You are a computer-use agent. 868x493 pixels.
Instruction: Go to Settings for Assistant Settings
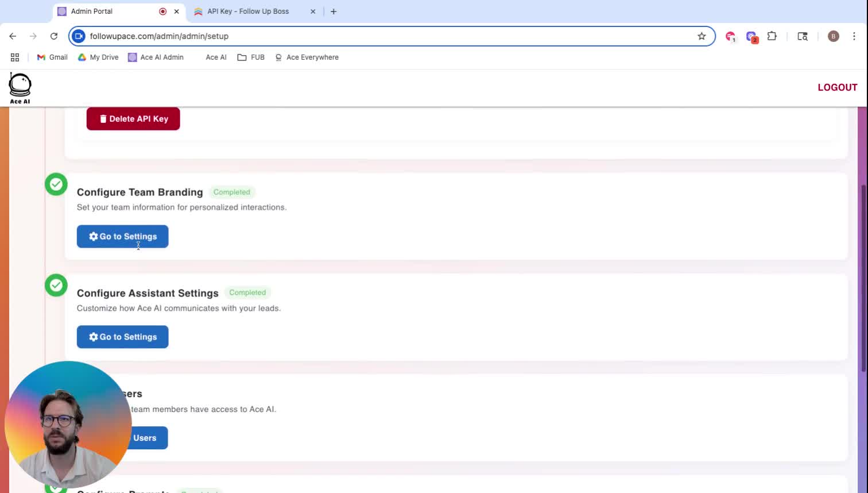pos(123,337)
